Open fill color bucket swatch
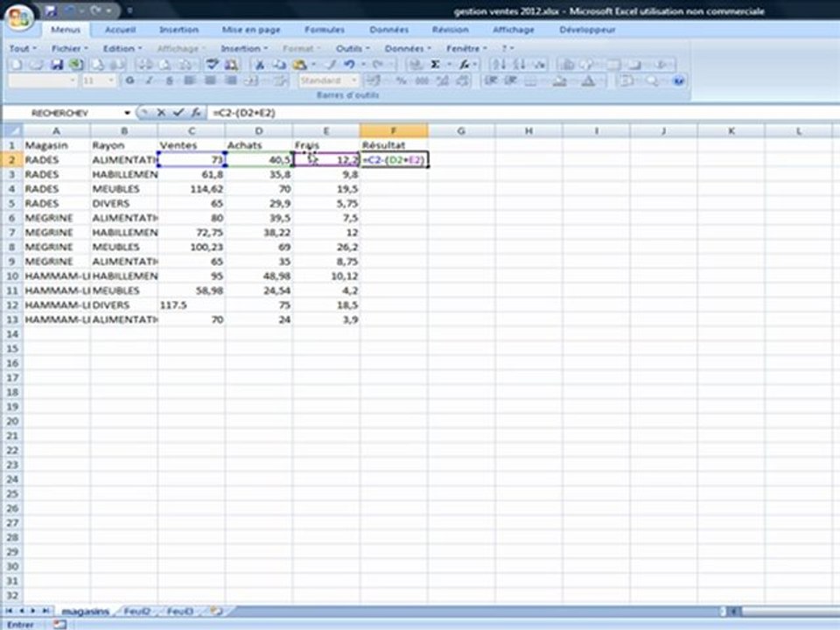This screenshot has height=630, width=840. tap(560, 80)
